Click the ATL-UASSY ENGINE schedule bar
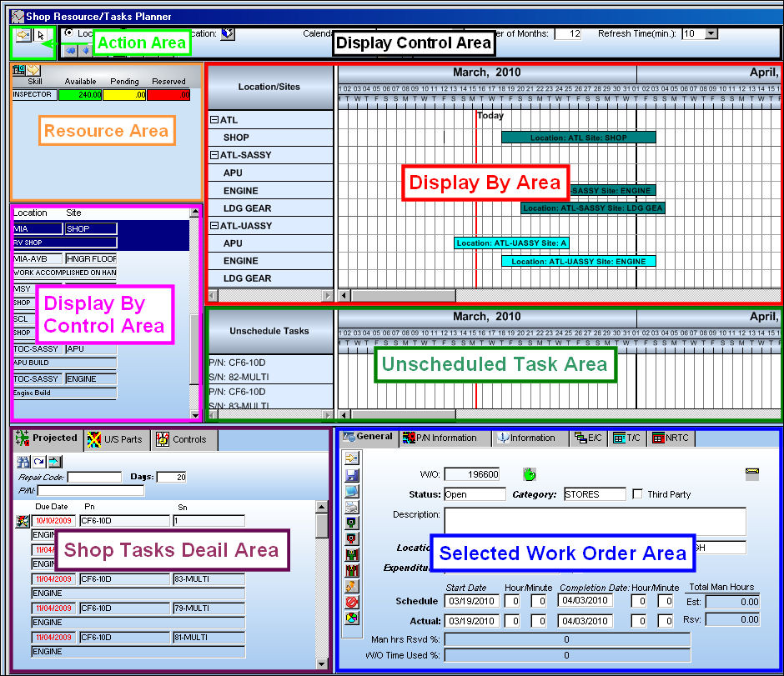Screen dimensions: 784x676 [x=579, y=261]
